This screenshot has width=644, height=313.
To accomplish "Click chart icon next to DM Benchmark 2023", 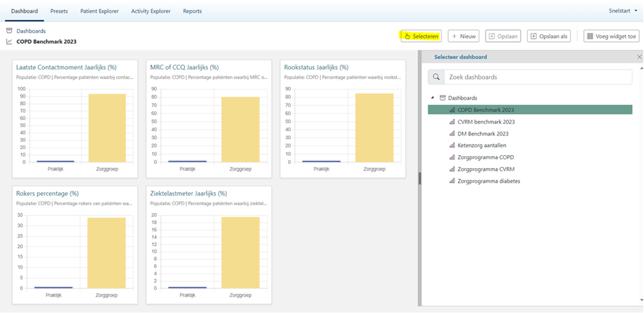I will click(x=452, y=134).
